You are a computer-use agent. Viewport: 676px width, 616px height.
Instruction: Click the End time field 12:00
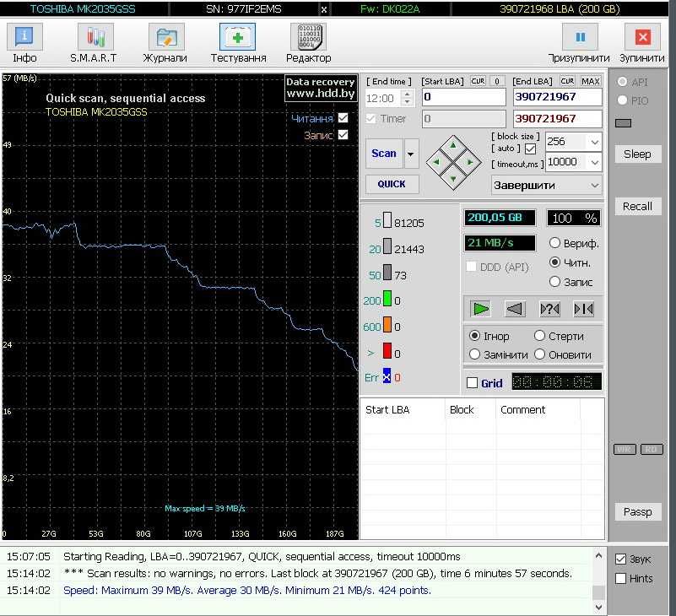click(x=384, y=98)
